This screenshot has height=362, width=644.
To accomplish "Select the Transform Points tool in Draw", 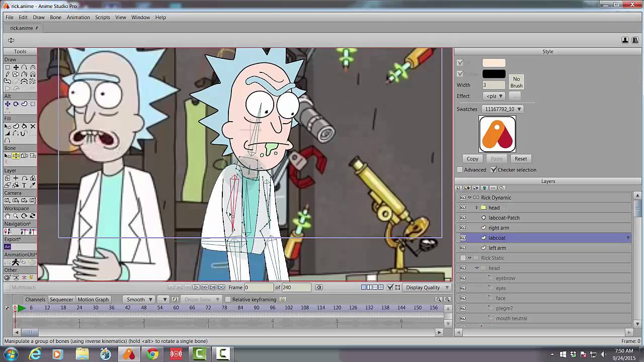I will point(16,67).
